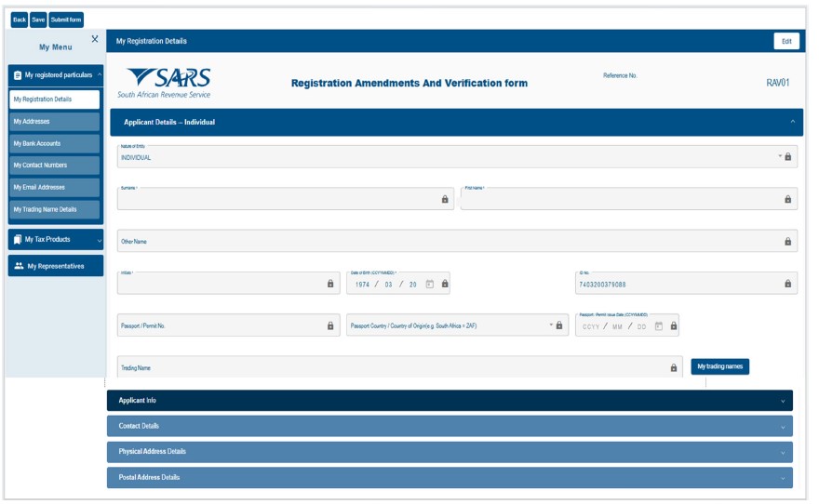Image resolution: width=819 pixels, height=504 pixels.
Task: Close the My Menu panel with X
Action: pos(95,39)
